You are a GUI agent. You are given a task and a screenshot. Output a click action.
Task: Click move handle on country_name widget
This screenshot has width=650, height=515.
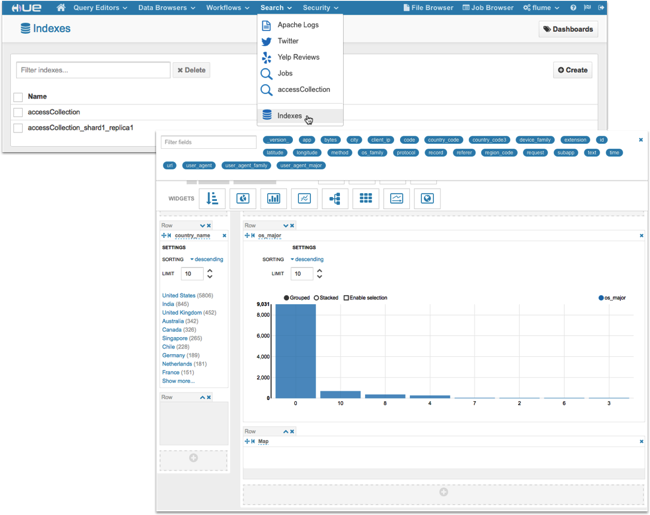tap(164, 236)
